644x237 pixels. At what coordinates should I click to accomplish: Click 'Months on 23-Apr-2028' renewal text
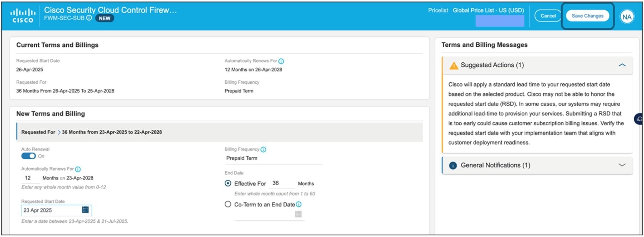68,178
